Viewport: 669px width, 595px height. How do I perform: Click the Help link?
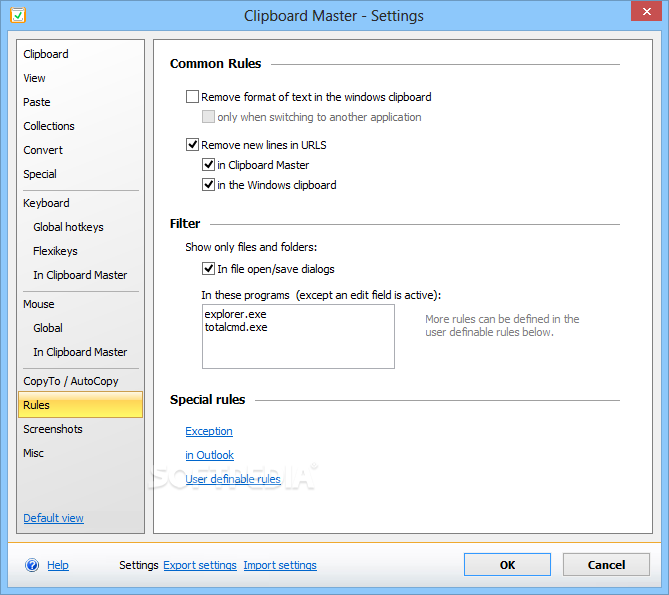(58, 565)
